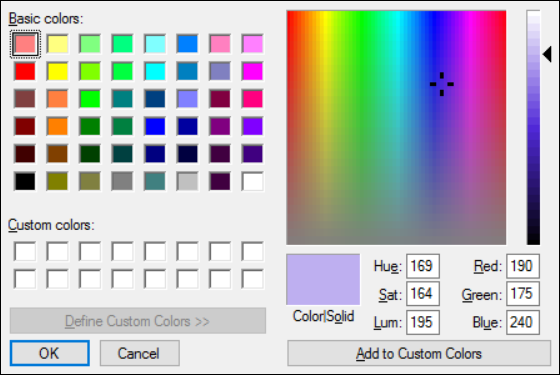Pick the medium gray swatch in the bottom row

[122, 181]
